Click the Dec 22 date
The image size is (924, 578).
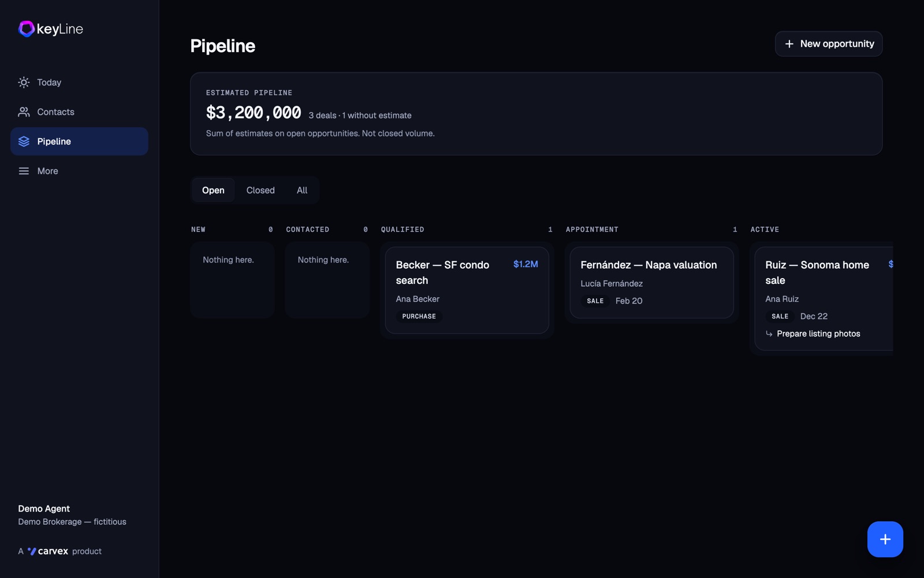[x=814, y=317]
